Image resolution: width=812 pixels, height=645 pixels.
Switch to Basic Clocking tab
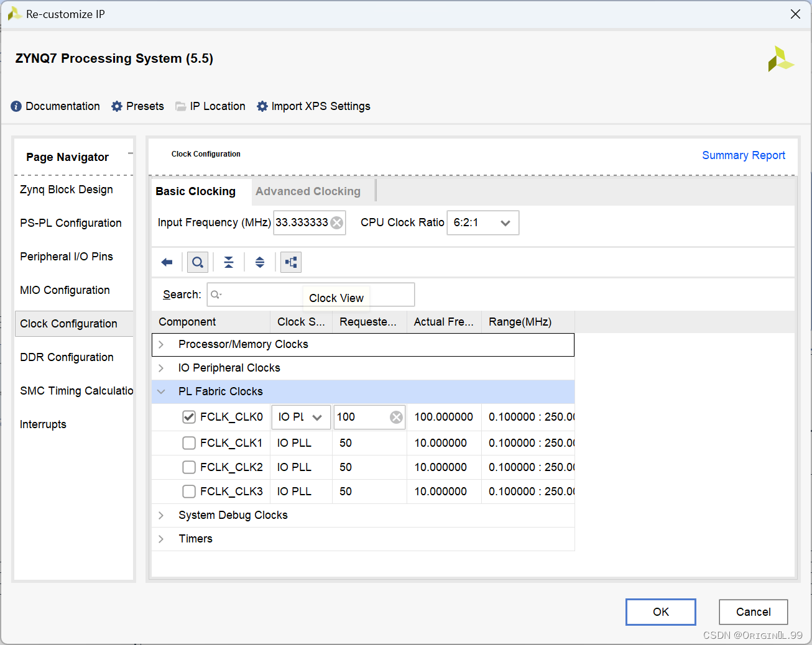coord(196,191)
